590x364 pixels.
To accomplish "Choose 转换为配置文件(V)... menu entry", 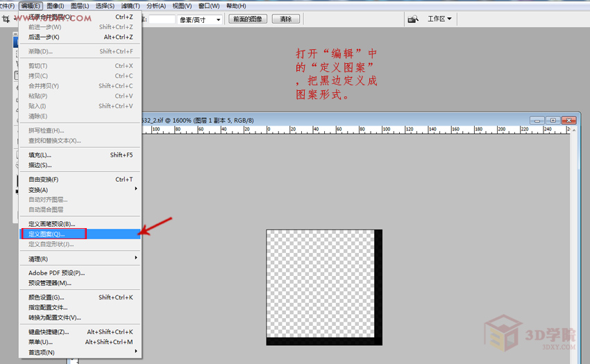I will tap(80, 318).
